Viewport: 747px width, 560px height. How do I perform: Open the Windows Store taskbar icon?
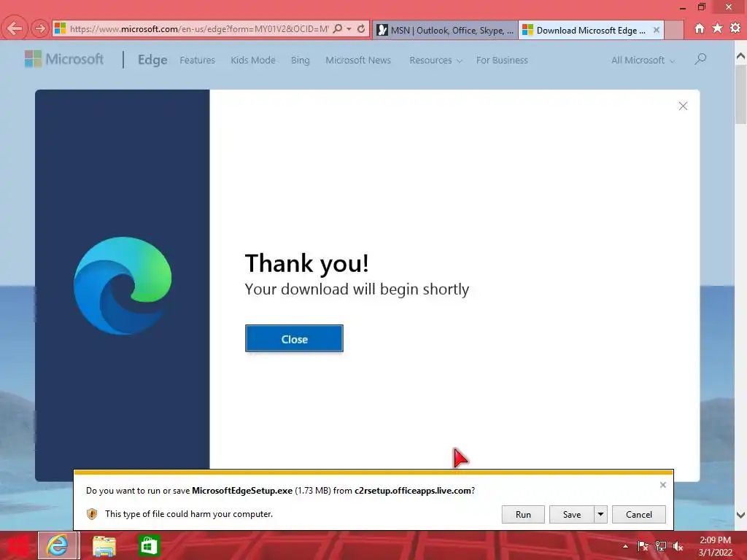[149, 545]
